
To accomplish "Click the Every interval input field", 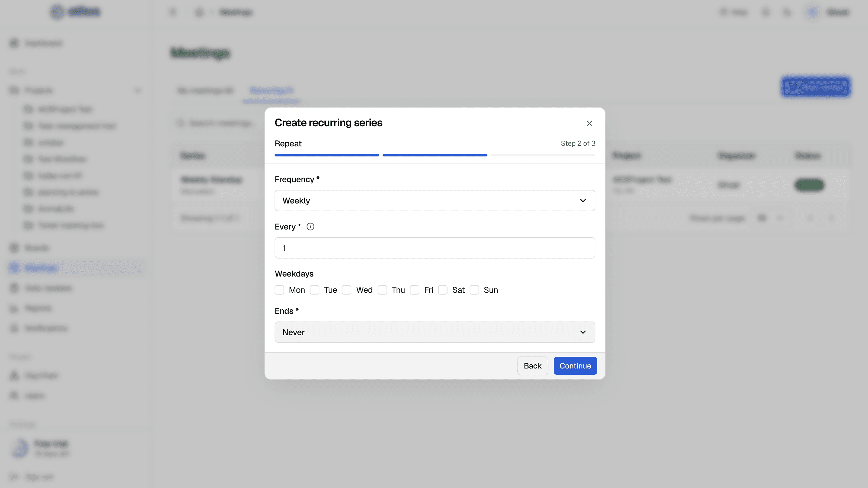I will click(x=435, y=248).
